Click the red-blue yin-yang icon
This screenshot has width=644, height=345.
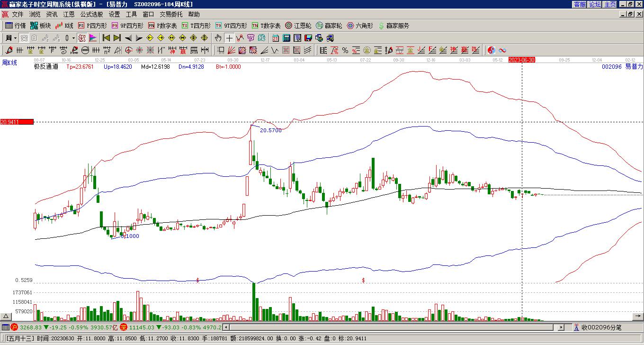coord(492,50)
